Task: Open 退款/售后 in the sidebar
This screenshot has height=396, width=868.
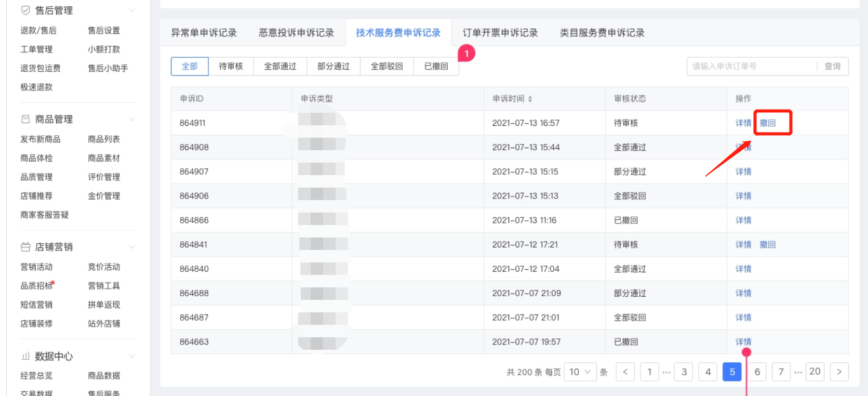Action: (x=38, y=31)
